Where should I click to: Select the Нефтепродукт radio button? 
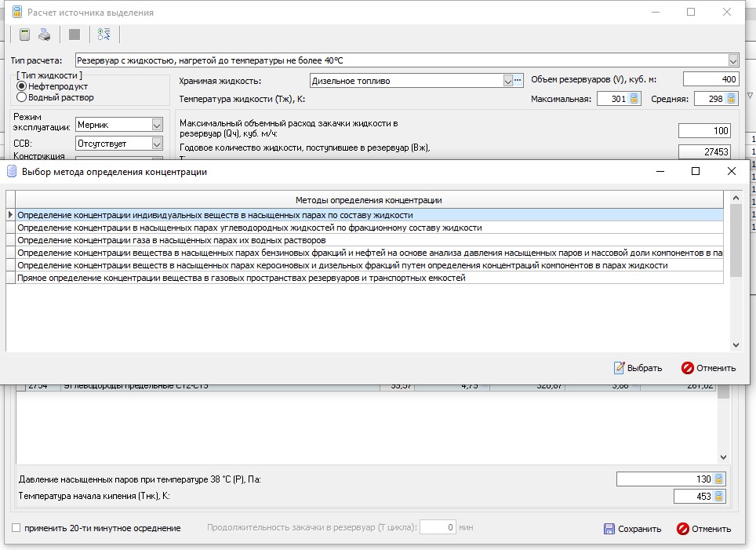(x=22, y=86)
